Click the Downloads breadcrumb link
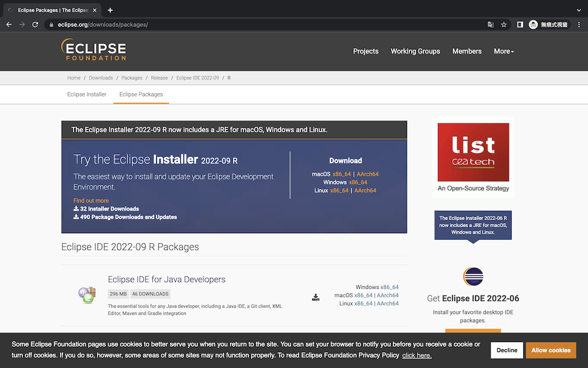The height and width of the screenshot is (368, 588). (101, 78)
